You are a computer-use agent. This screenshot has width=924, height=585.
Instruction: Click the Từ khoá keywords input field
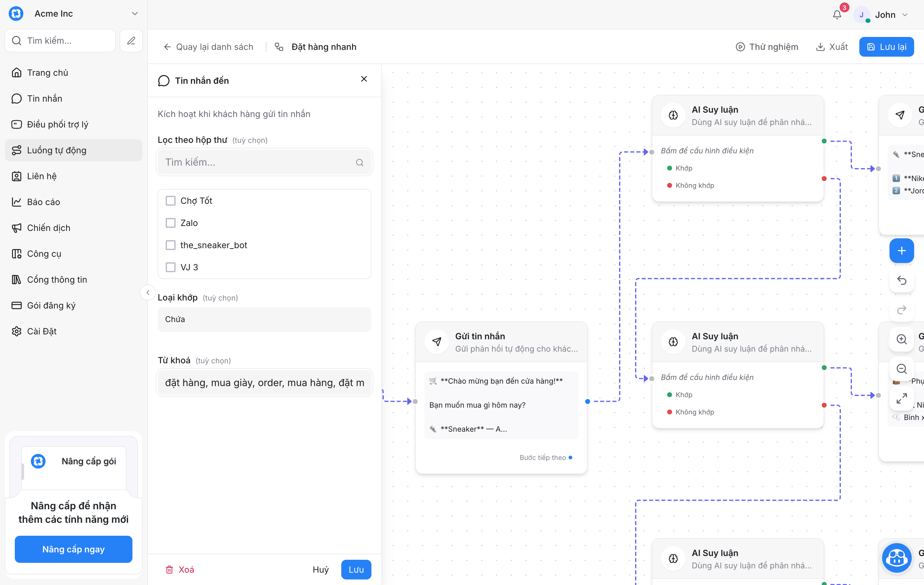coord(264,382)
